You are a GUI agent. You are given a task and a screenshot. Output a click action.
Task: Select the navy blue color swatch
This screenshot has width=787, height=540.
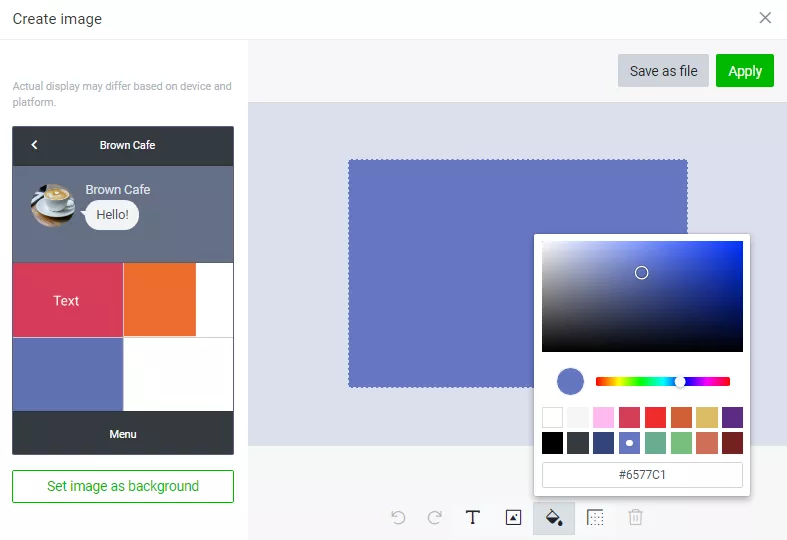[603, 443]
